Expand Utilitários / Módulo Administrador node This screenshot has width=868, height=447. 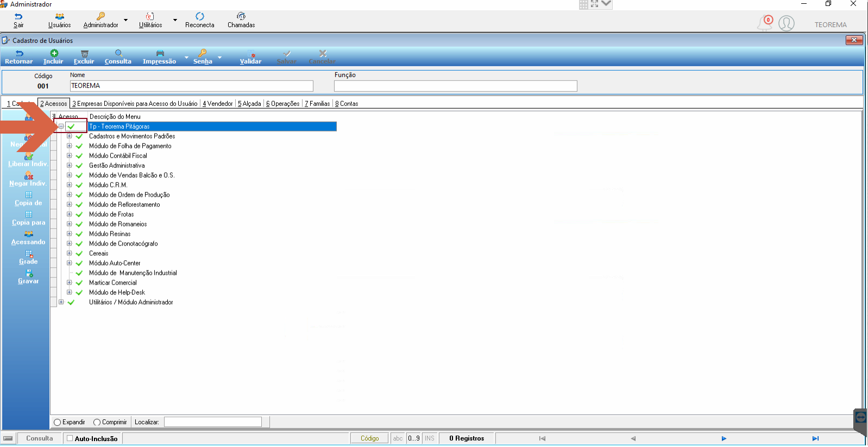click(61, 303)
